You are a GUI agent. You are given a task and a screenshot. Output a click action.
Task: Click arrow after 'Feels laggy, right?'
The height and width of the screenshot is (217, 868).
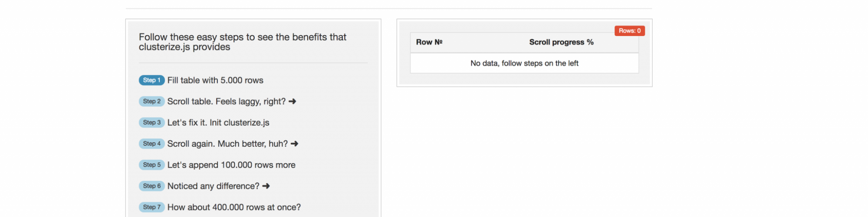pos(293,102)
